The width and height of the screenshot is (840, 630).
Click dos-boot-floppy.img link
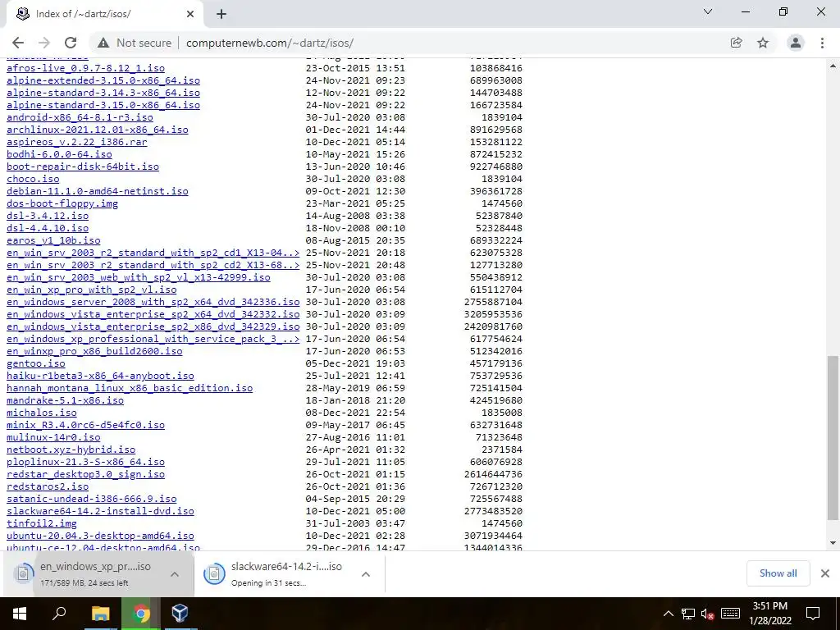click(x=62, y=203)
